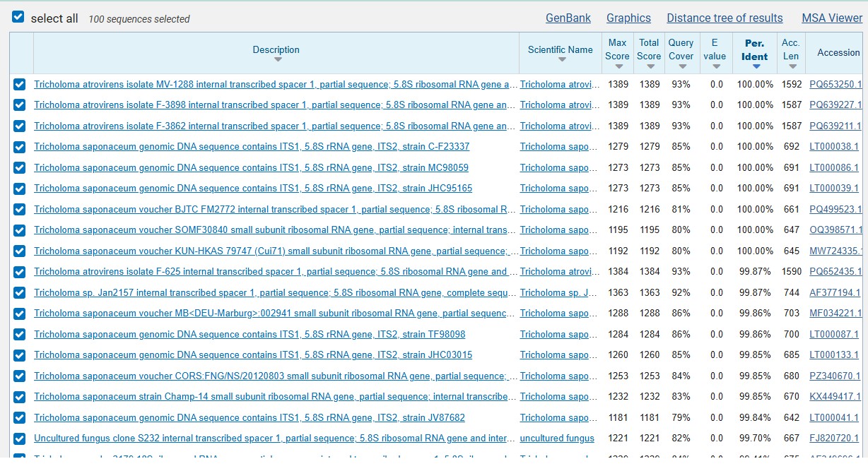Sort by Acc. Len arrow
Viewport: 868px width, 471px height.
[x=791, y=66]
